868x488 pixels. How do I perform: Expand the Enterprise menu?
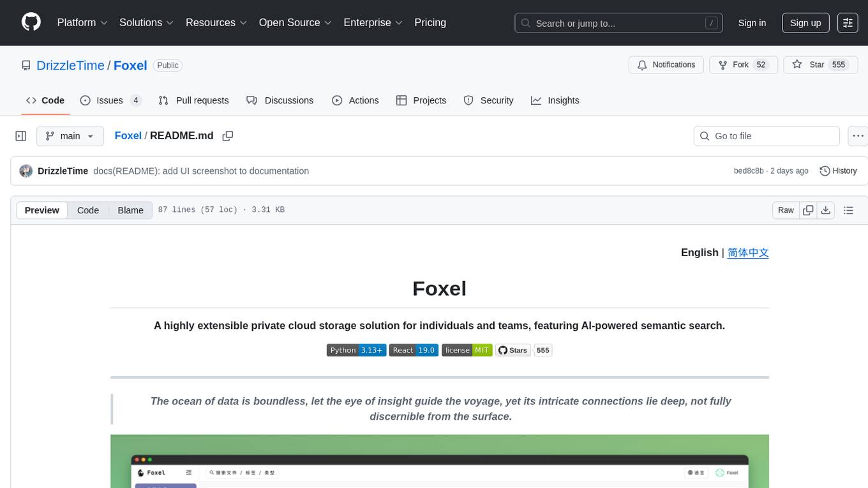tap(373, 22)
